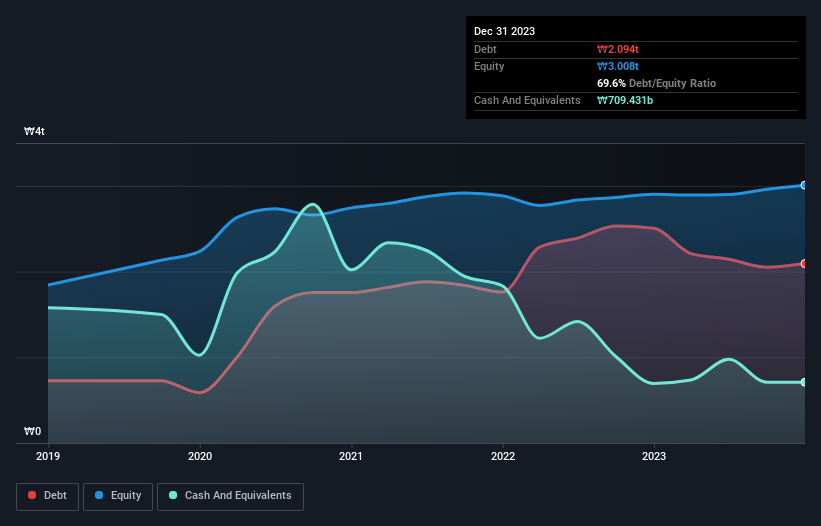This screenshot has width=821, height=526.
Task: Click the 2023 axis label
Action: click(x=654, y=456)
